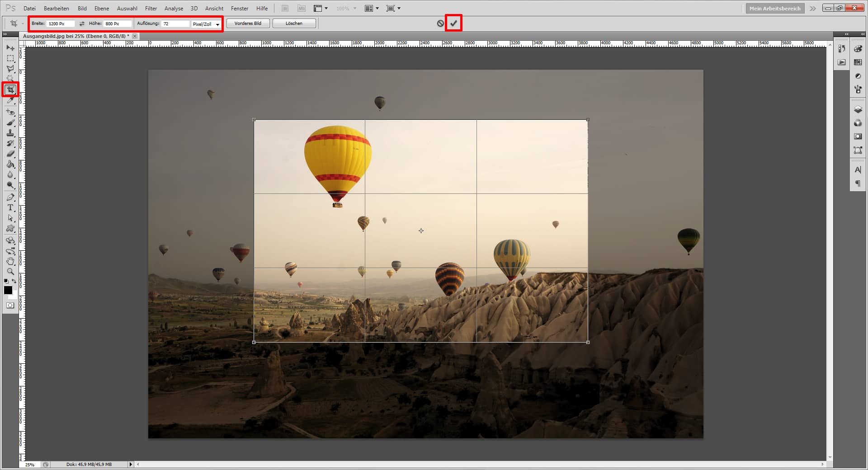This screenshot has height=470, width=868.
Task: Open the Swatches panel icon
Action: 858,62
